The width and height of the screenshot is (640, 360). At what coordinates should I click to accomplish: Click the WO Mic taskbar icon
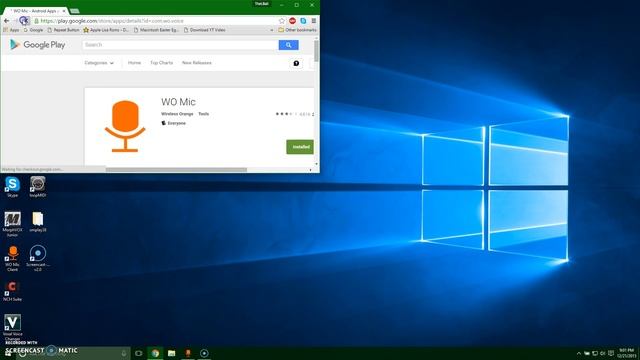click(x=188, y=353)
